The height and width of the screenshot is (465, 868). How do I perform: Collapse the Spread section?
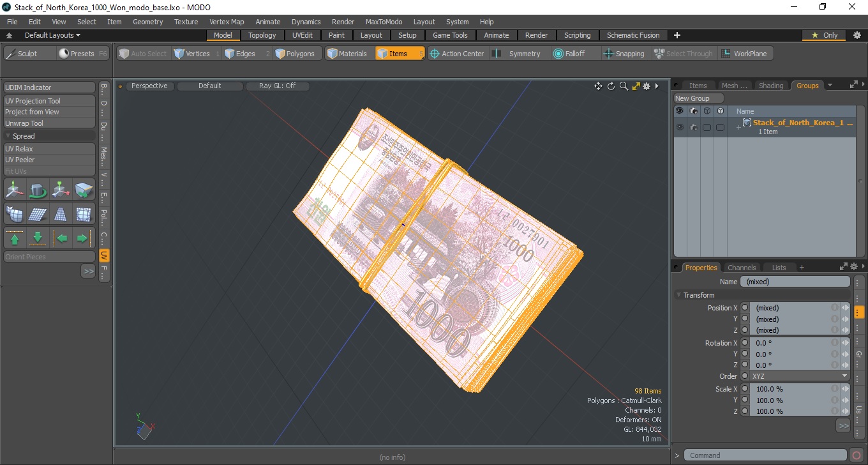click(x=8, y=136)
